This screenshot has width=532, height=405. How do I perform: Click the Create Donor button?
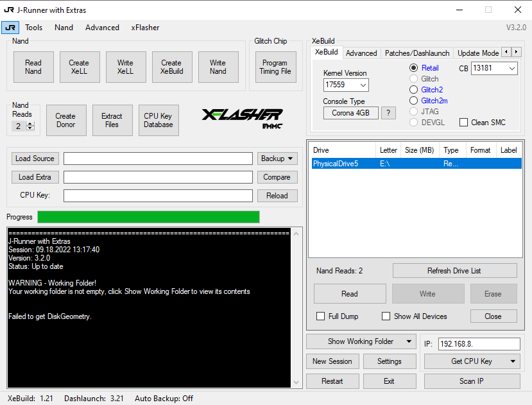(x=66, y=120)
